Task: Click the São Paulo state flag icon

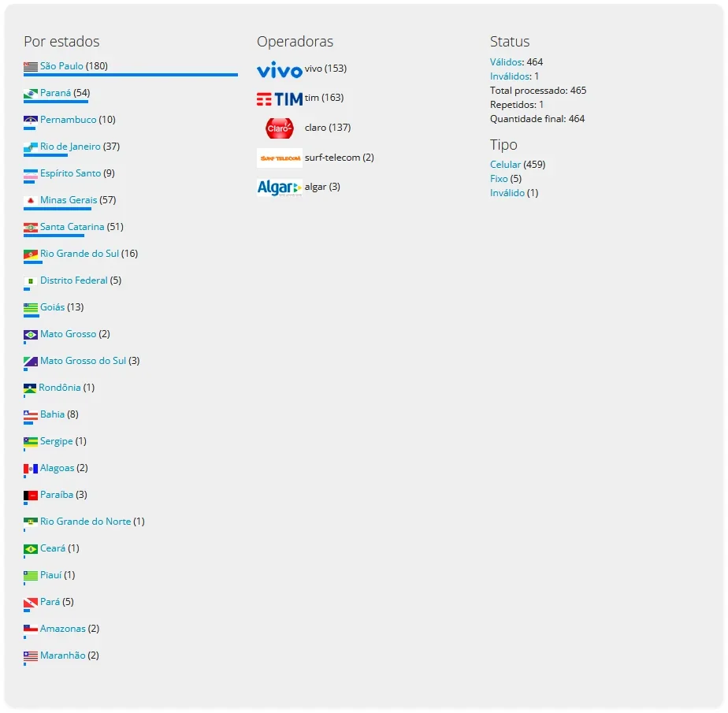Action: (x=31, y=67)
